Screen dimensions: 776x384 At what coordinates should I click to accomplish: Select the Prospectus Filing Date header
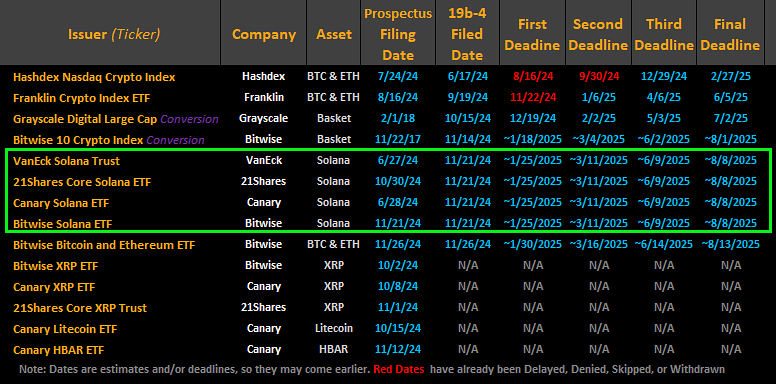[398, 34]
